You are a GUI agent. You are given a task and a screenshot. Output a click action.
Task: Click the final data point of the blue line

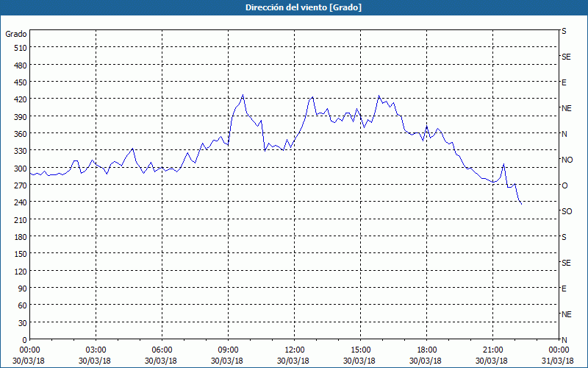(x=522, y=205)
